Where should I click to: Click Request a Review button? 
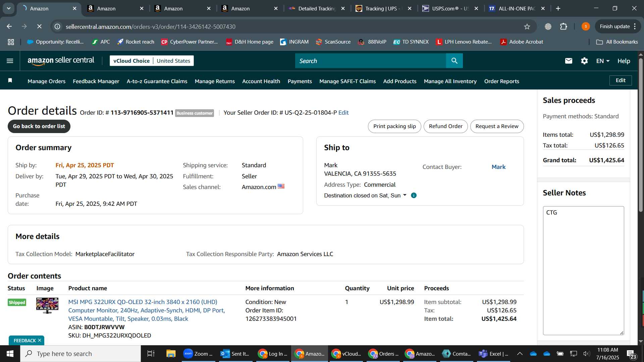pos(497,126)
